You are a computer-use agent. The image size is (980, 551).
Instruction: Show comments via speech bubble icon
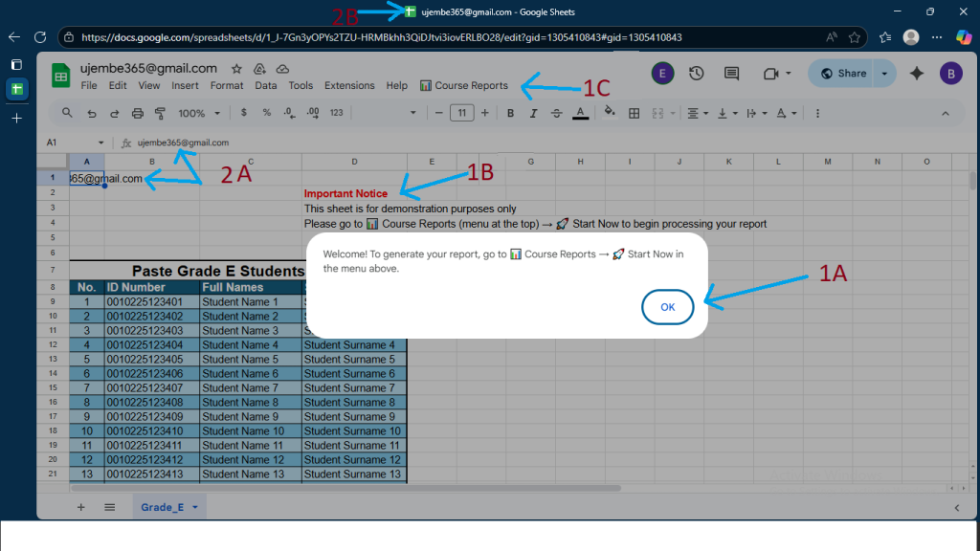732,74
